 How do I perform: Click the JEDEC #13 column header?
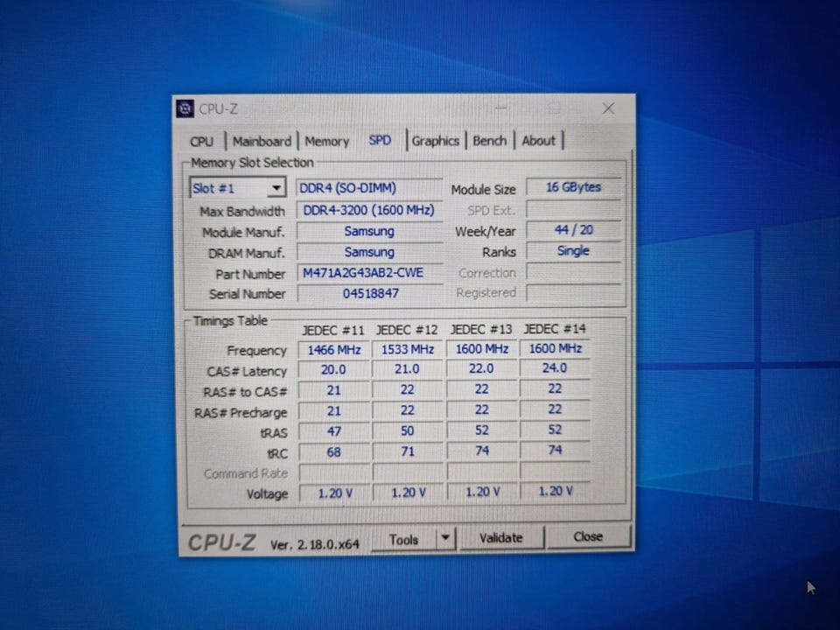tap(481, 329)
